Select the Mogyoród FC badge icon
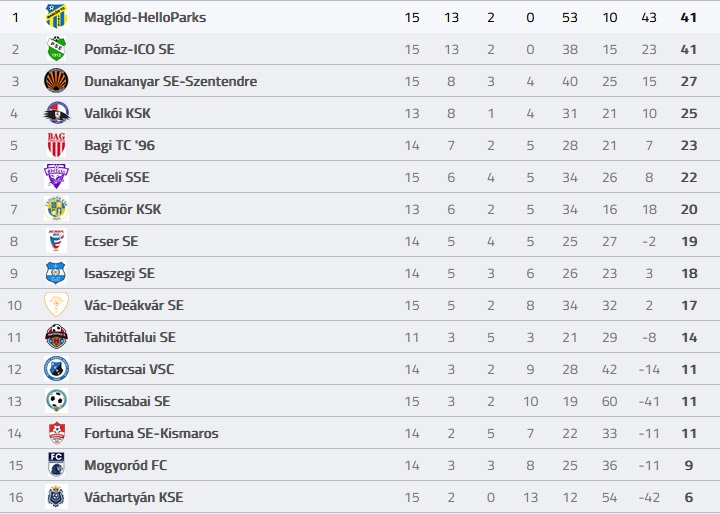This screenshot has height=514, width=720. coord(56,465)
